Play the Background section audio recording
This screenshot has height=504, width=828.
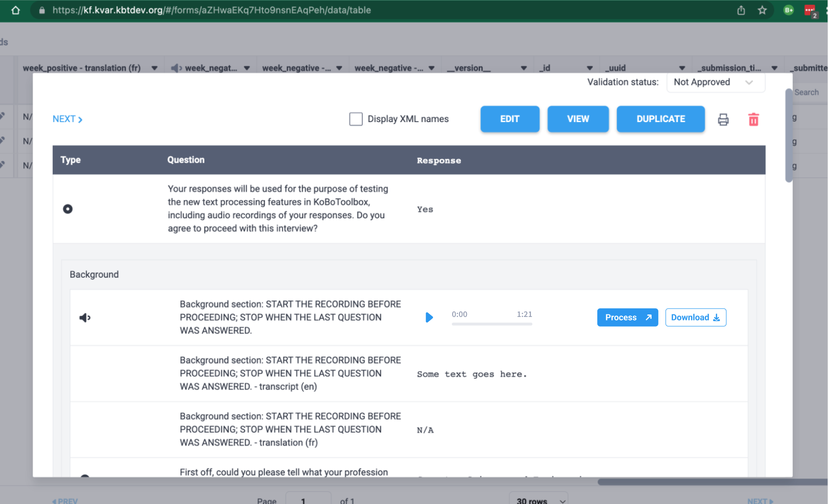coord(429,317)
